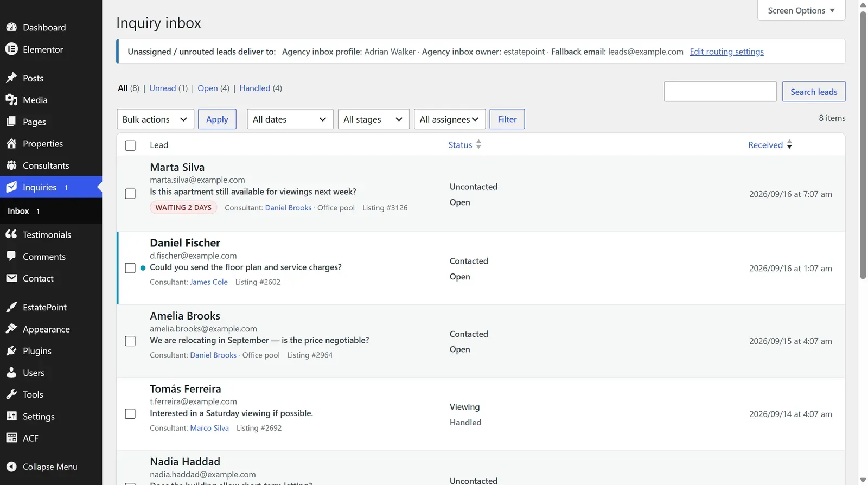The width and height of the screenshot is (868, 485).
Task: Open the Bulk actions dropdown
Action: pos(156,119)
